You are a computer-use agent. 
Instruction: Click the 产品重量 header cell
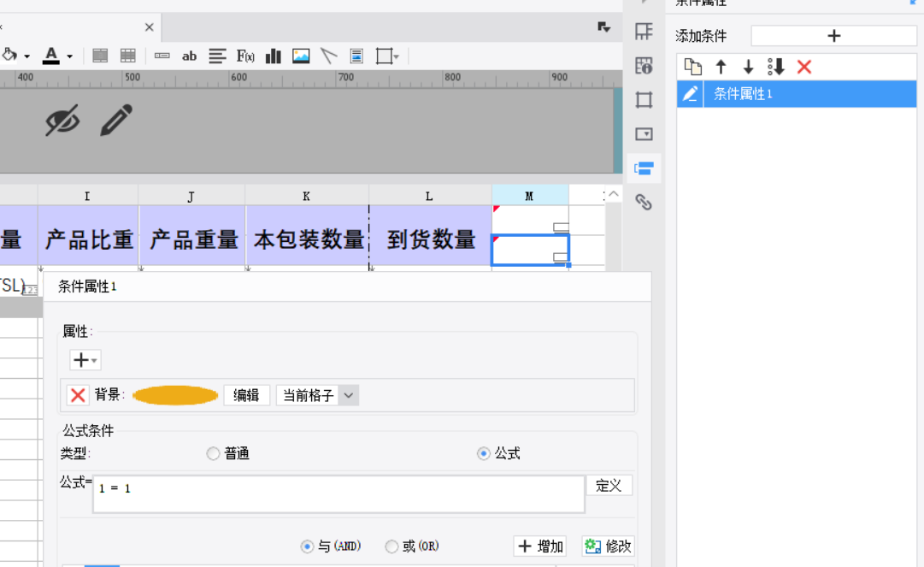point(192,239)
